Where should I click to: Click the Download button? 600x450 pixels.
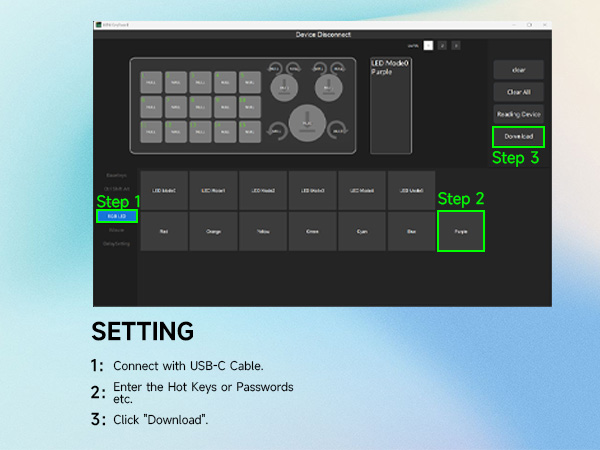[518, 137]
